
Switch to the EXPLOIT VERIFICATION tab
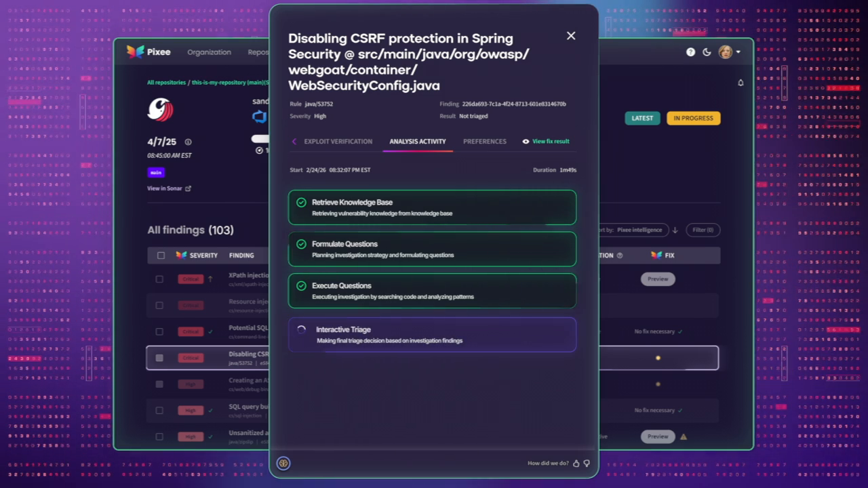pyautogui.click(x=338, y=142)
